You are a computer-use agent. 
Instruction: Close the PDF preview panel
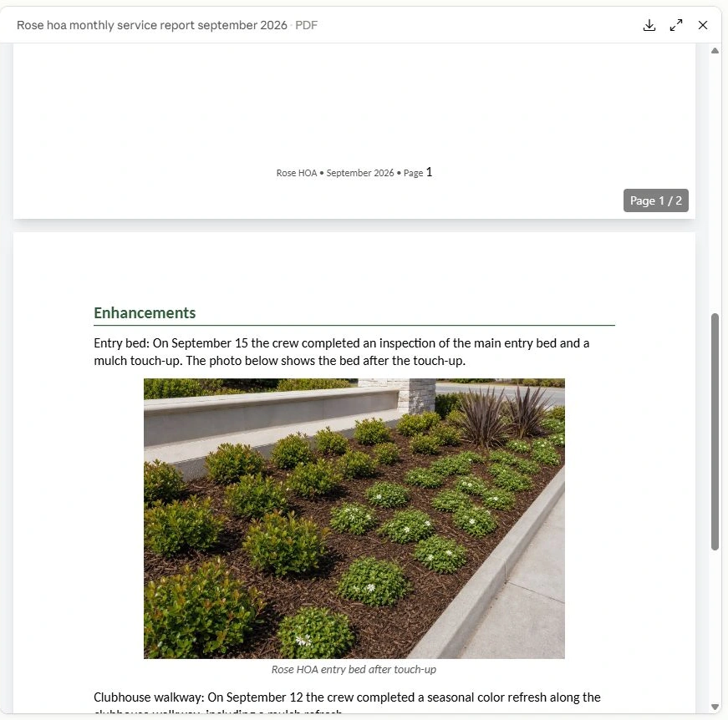click(x=703, y=25)
